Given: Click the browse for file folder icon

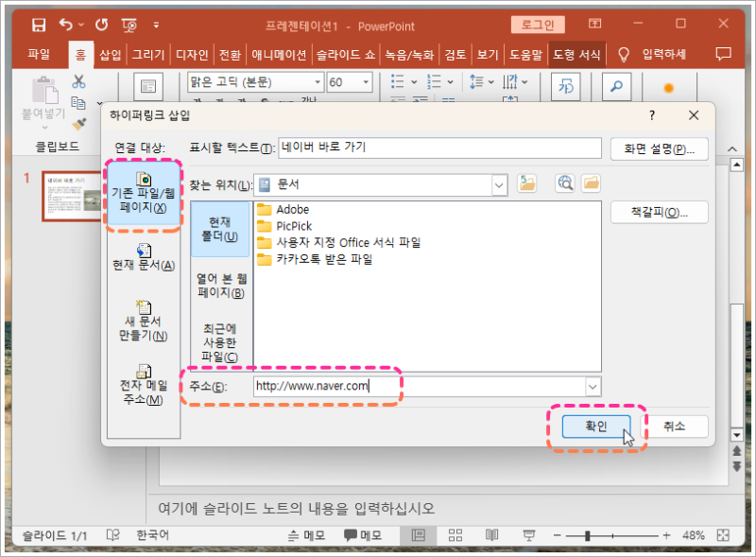Looking at the screenshot, I should click(x=592, y=183).
